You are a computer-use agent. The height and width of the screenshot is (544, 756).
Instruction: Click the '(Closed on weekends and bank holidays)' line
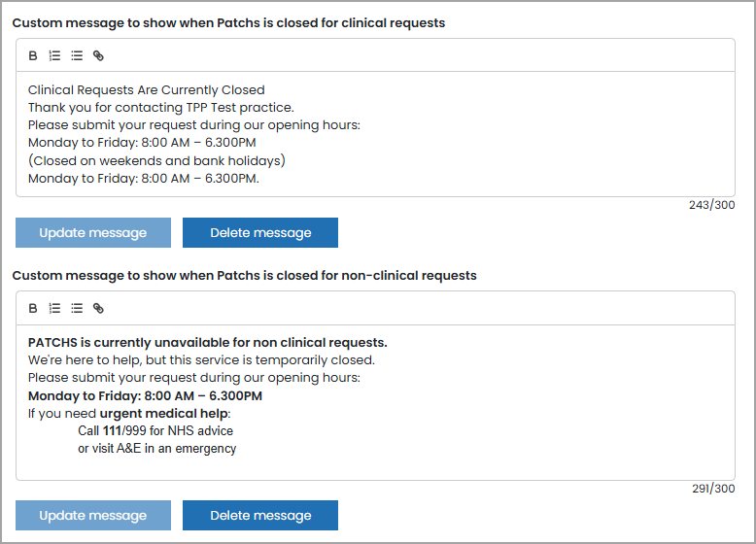coord(156,160)
